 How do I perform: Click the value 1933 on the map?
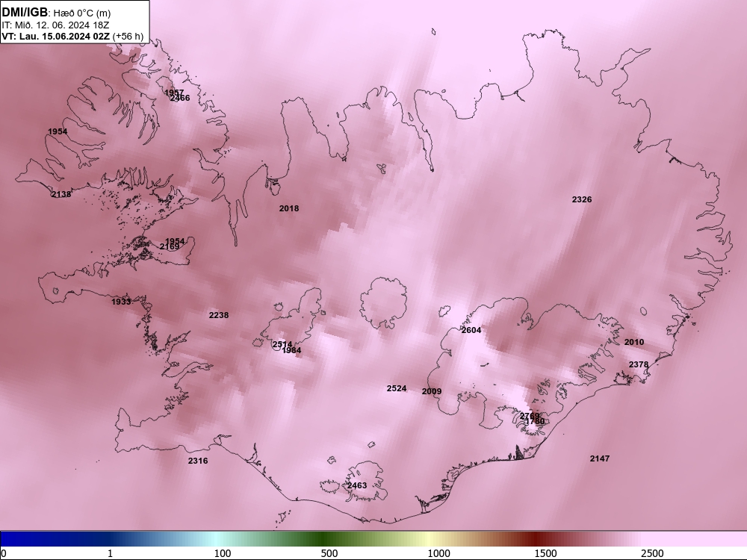(x=121, y=302)
